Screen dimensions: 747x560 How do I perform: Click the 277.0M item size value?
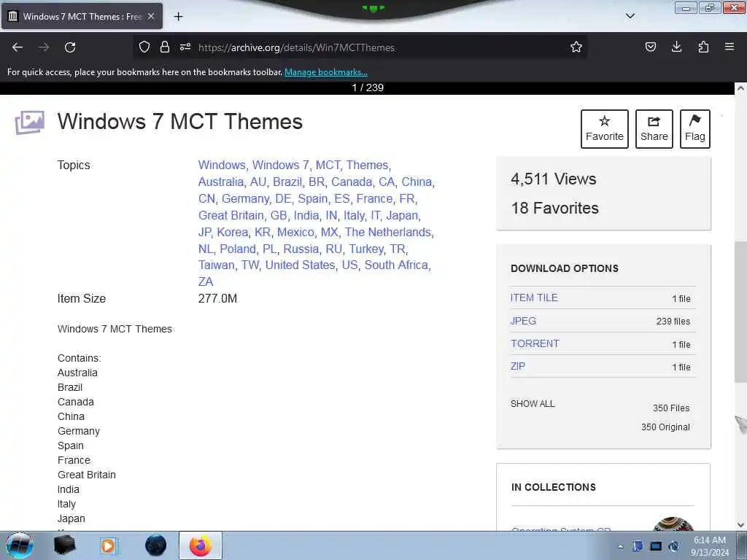click(217, 298)
